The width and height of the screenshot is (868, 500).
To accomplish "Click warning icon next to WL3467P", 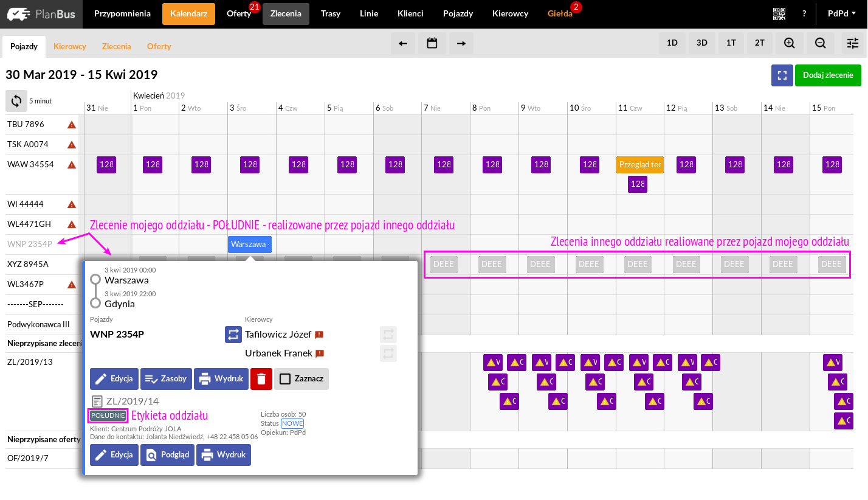I will [x=71, y=285].
